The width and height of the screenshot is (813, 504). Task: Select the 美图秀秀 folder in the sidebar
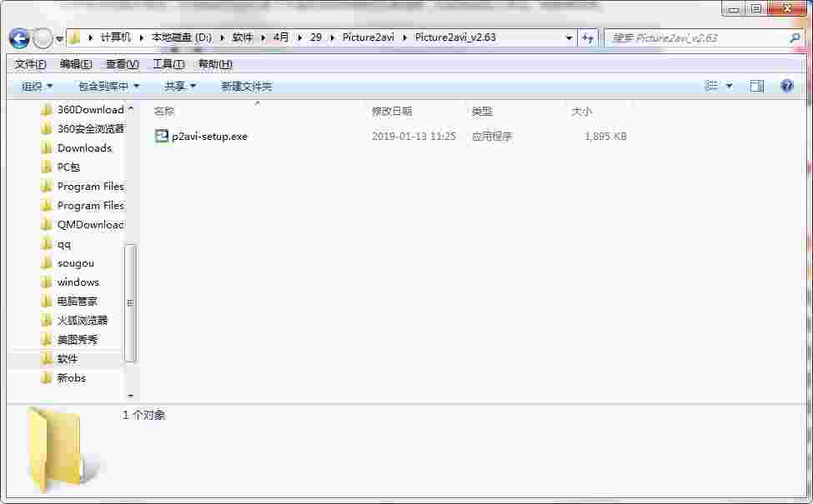pyautogui.click(x=78, y=339)
